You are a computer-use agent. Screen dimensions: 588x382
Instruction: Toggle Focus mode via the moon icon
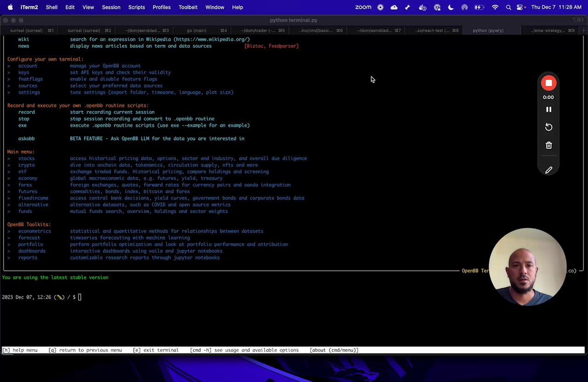coord(451,7)
